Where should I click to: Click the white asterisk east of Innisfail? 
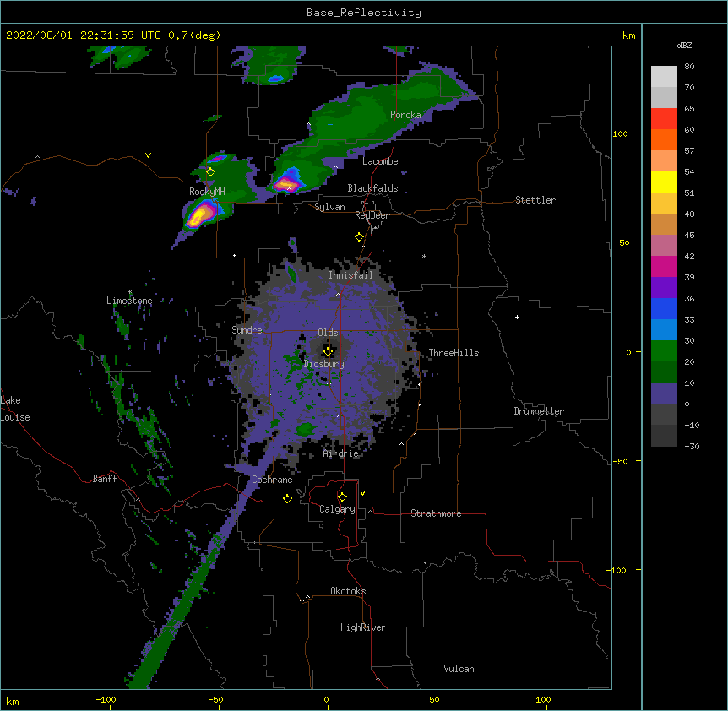click(x=424, y=257)
